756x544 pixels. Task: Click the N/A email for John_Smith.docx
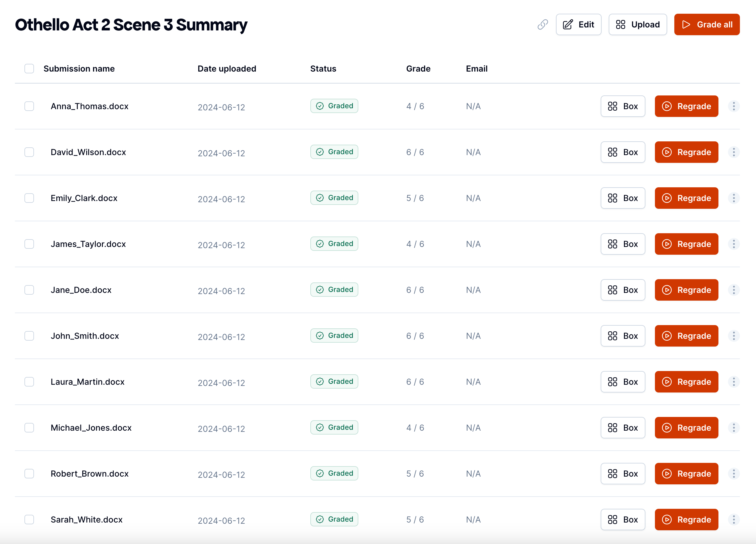click(473, 336)
